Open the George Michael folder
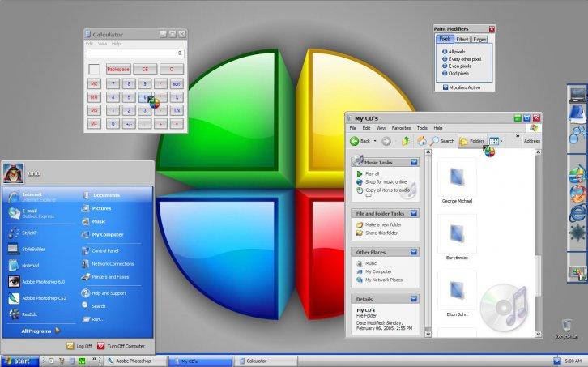 457,181
